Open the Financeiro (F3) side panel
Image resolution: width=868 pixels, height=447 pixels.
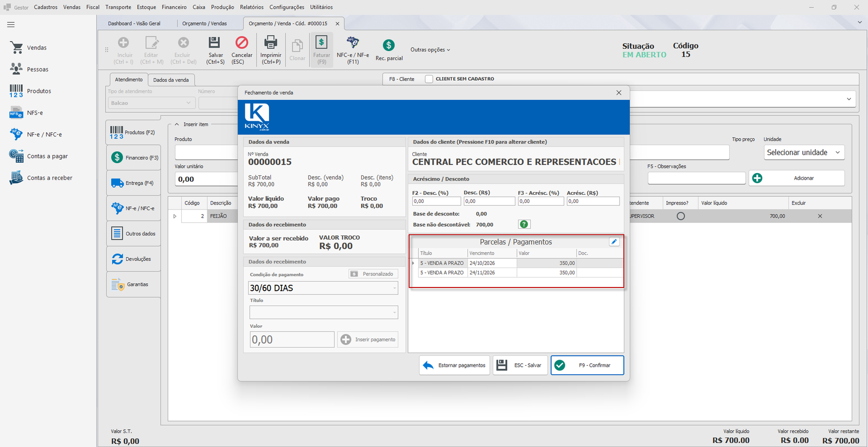pyautogui.click(x=133, y=157)
